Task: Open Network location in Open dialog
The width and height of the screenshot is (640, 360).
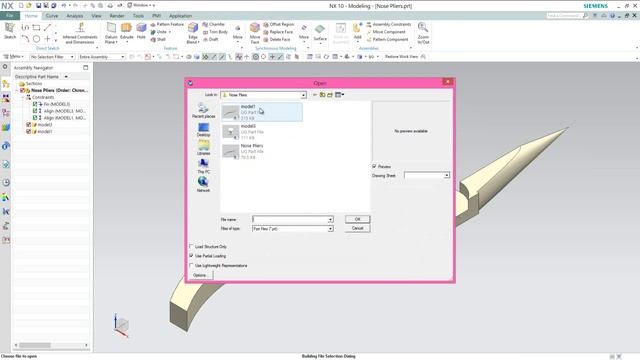Action: 203,184
